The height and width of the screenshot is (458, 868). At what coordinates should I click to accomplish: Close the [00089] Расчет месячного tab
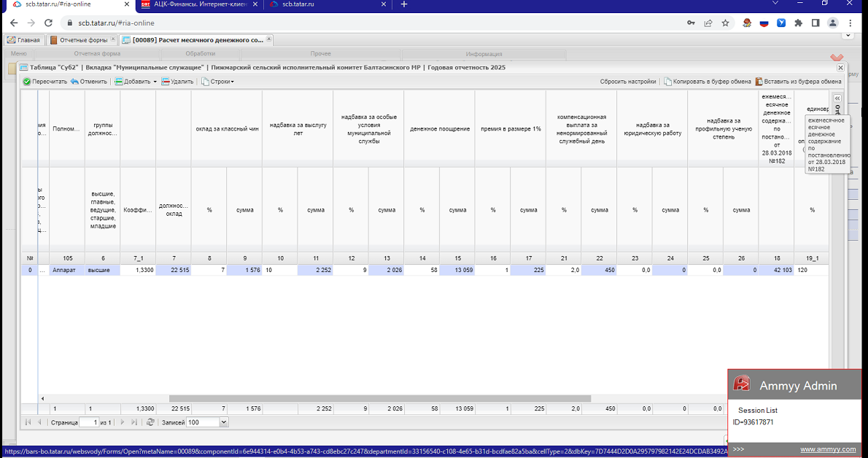269,39
